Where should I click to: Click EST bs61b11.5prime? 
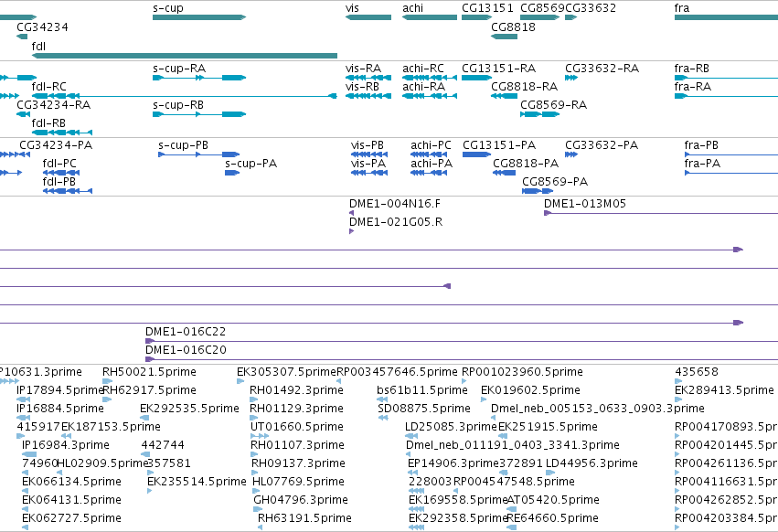(382, 399)
